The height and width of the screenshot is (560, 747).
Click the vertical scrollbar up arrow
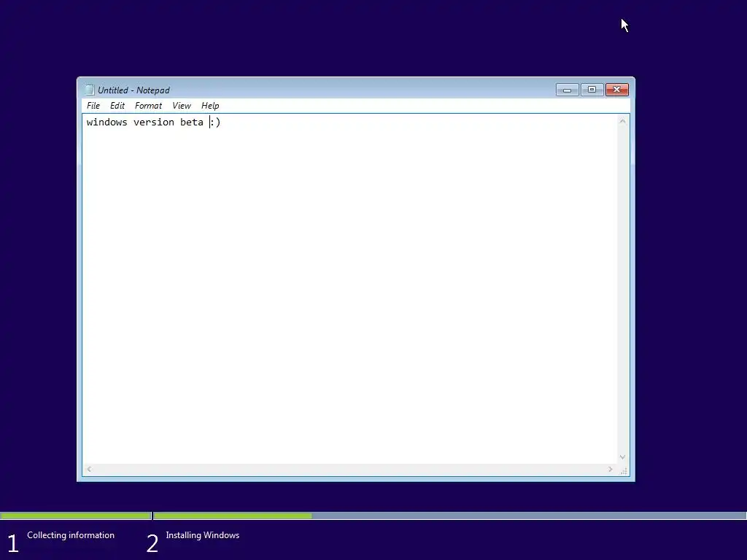[x=622, y=122]
